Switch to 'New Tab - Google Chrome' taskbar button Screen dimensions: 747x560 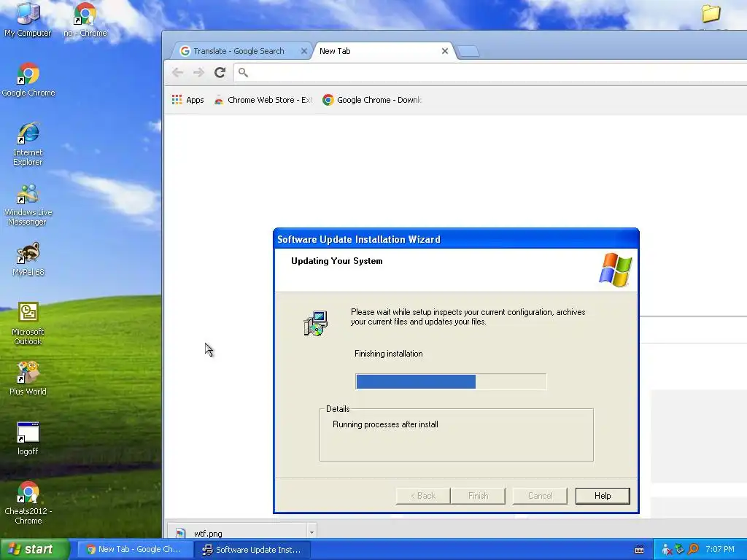click(x=134, y=549)
